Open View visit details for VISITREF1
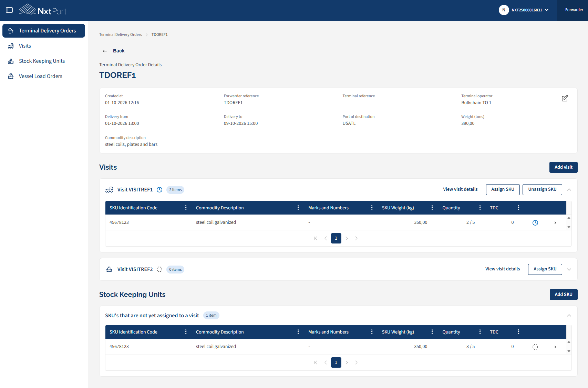Screen dimensions: 588x388 (460, 189)
